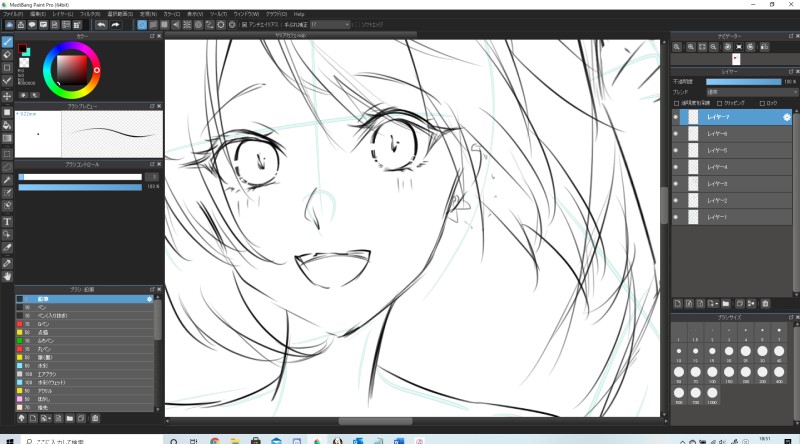The width and height of the screenshot is (800, 444).
Task: Hide レイヤー4 via its visibility dot
Action: pyautogui.click(x=676, y=167)
